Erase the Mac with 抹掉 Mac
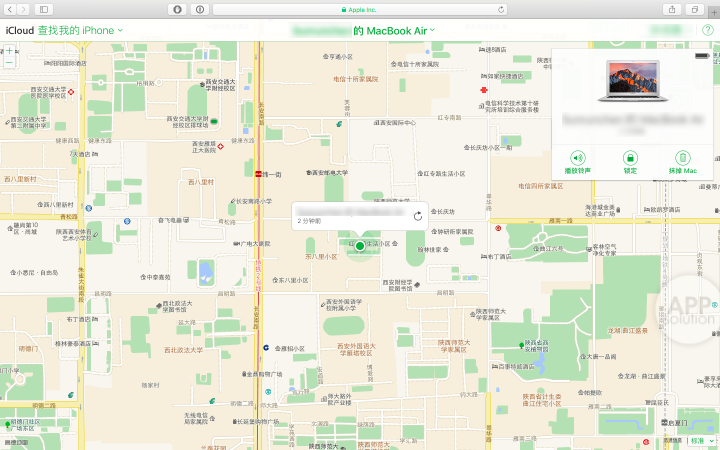The image size is (720, 450). [683, 162]
